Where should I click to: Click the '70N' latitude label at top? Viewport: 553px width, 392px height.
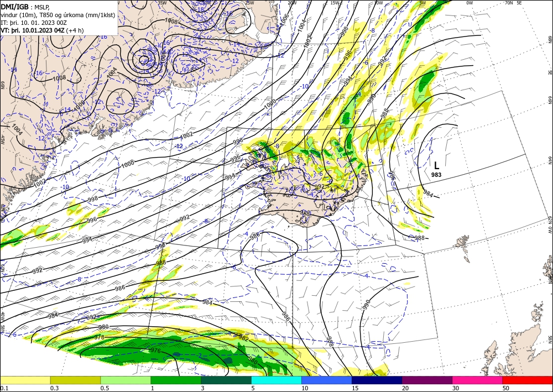click(509, 3)
